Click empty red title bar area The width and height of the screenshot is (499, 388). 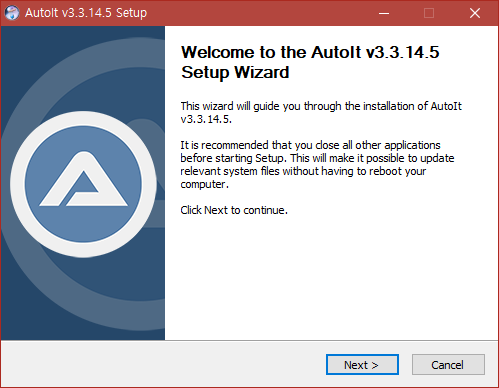click(260, 13)
